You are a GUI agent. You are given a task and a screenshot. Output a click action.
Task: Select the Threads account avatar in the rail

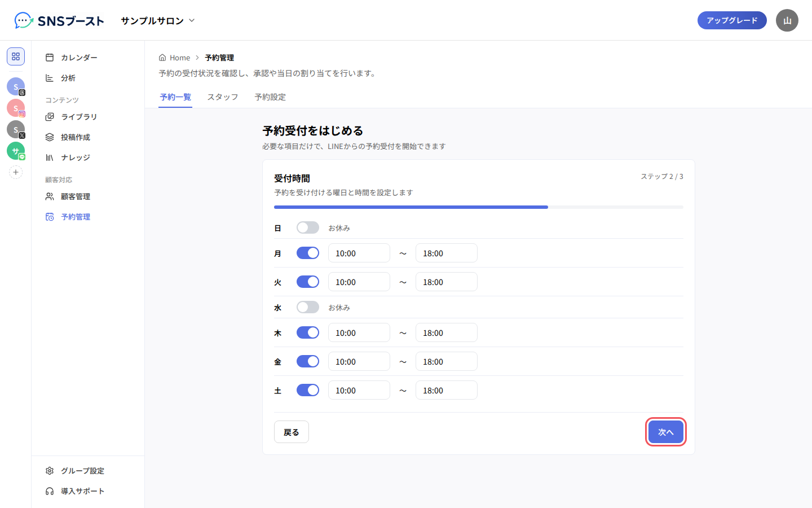point(16,86)
